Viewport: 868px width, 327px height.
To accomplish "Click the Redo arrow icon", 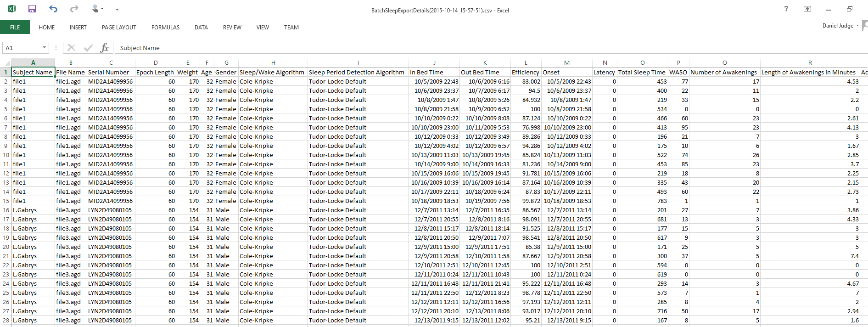I will [x=74, y=9].
